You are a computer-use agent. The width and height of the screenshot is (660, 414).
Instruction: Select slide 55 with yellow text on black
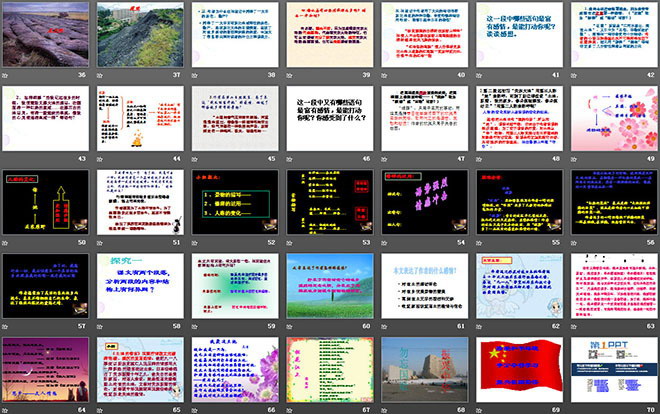tap(519, 202)
